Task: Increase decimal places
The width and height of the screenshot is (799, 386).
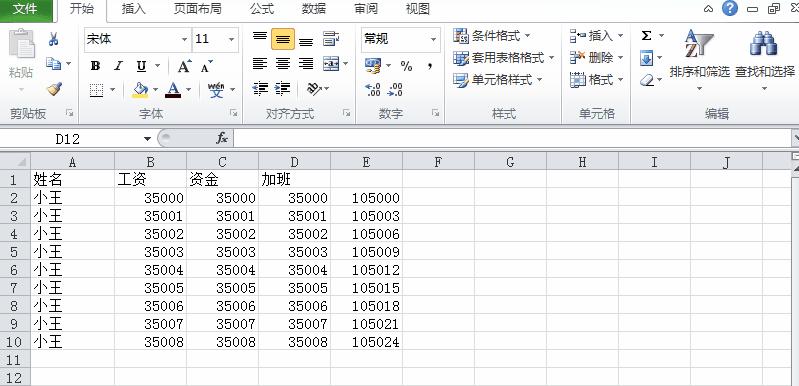Action: [x=373, y=90]
